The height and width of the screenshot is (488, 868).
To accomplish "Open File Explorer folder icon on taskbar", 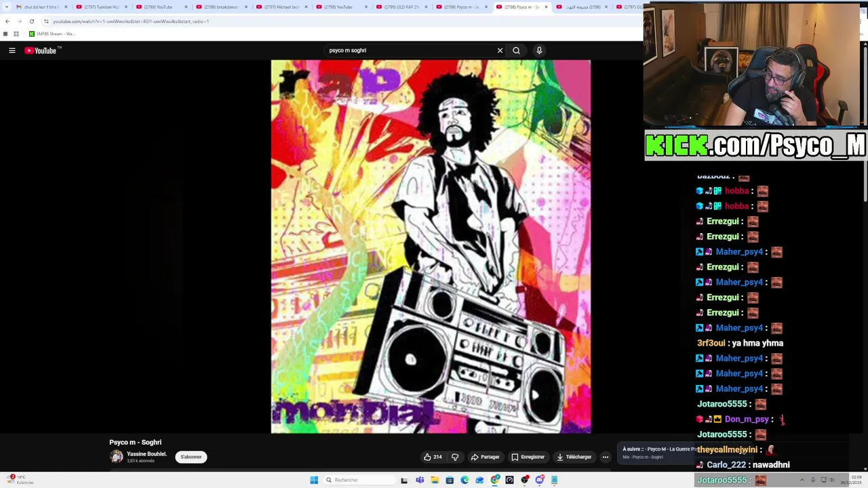I will [x=435, y=480].
